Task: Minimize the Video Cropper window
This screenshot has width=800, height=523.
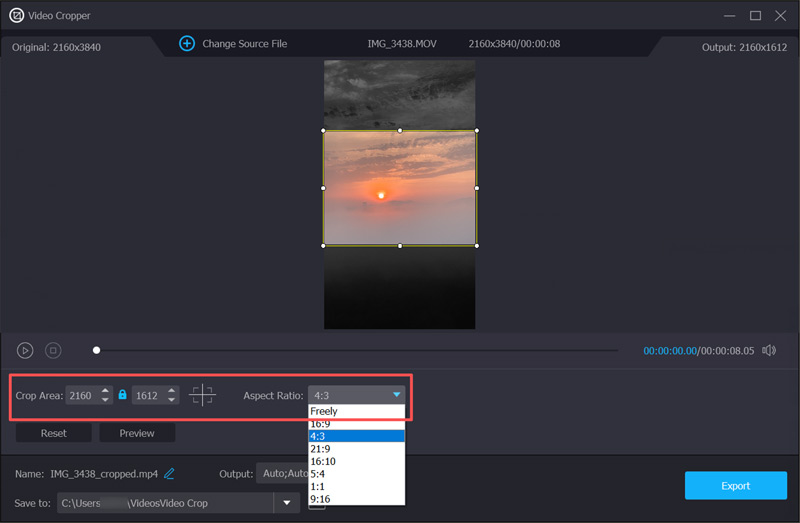Action: [x=730, y=16]
